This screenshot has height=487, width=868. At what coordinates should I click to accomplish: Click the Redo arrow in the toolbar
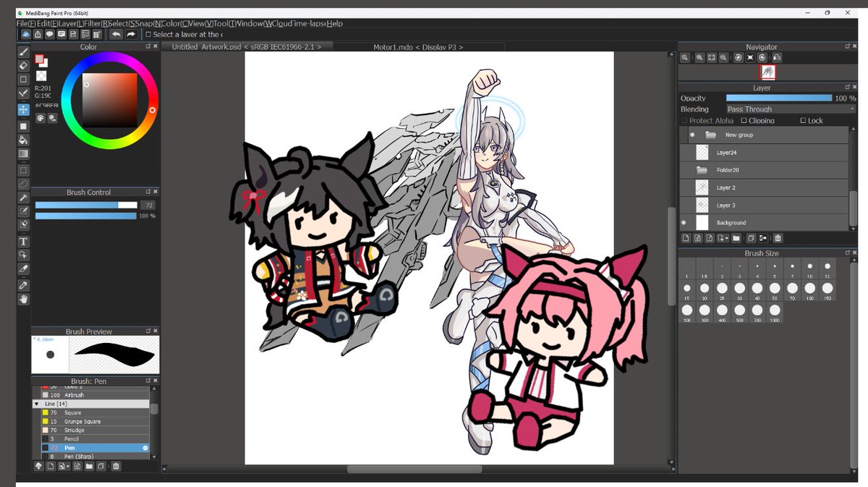point(131,34)
